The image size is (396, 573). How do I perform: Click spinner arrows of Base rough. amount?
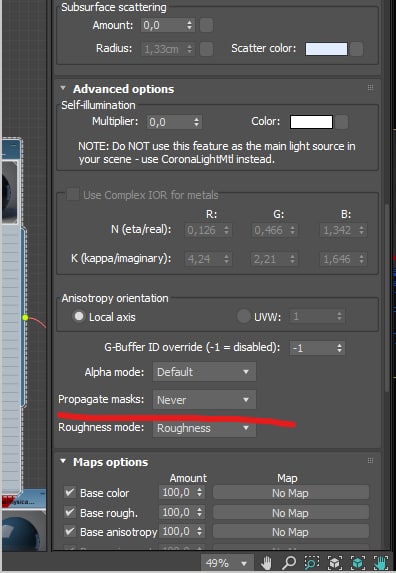click(199, 512)
